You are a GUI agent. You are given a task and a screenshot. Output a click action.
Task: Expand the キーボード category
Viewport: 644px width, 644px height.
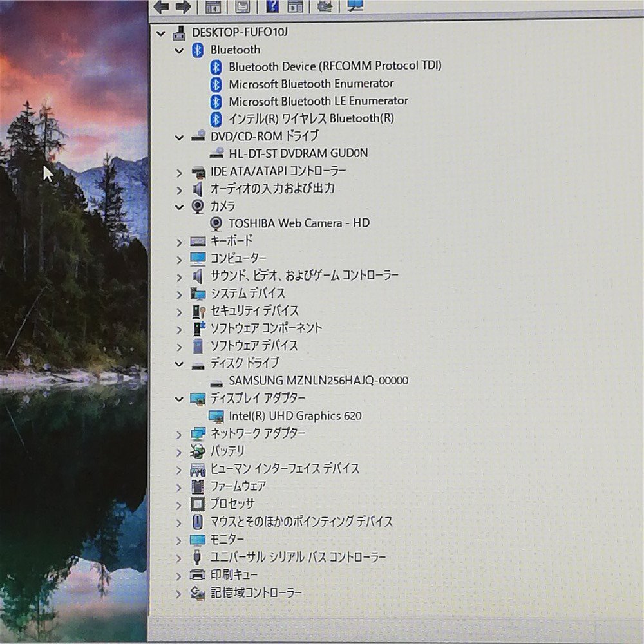178,242
